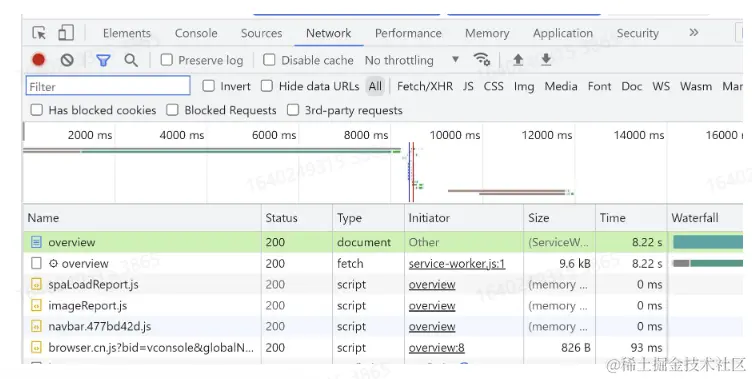This screenshot has height=379, width=752.
Task: Open the network conditions Wi-Fi icon
Action: 482,59
